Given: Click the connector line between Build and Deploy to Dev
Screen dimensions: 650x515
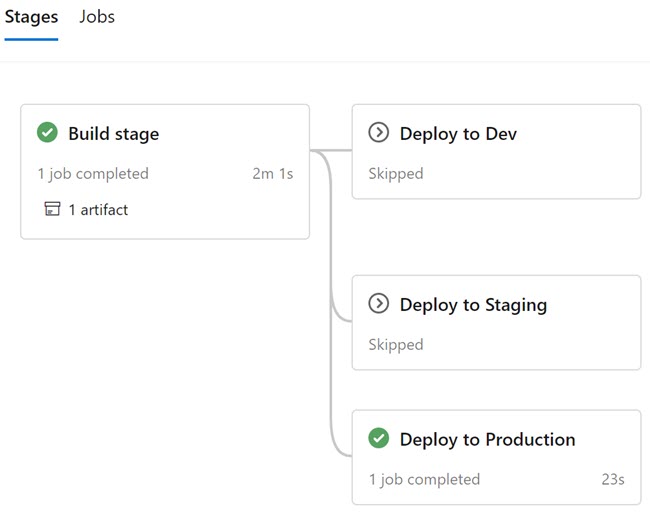Looking at the screenshot, I should click(x=331, y=150).
